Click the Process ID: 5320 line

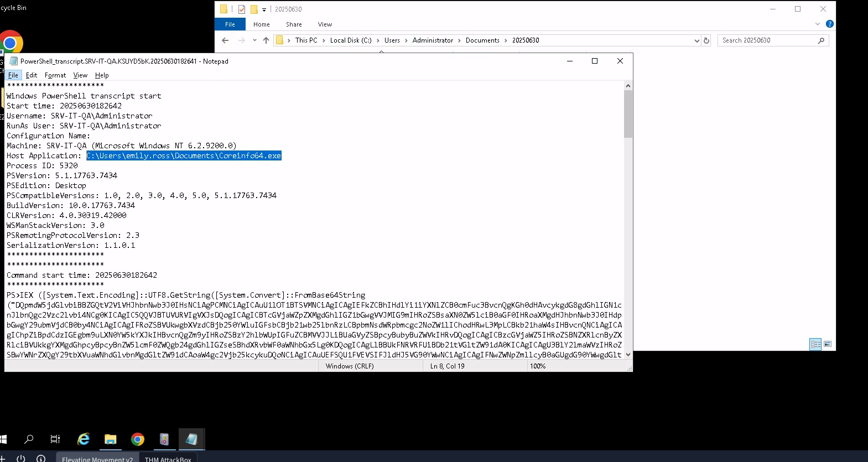click(x=42, y=165)
